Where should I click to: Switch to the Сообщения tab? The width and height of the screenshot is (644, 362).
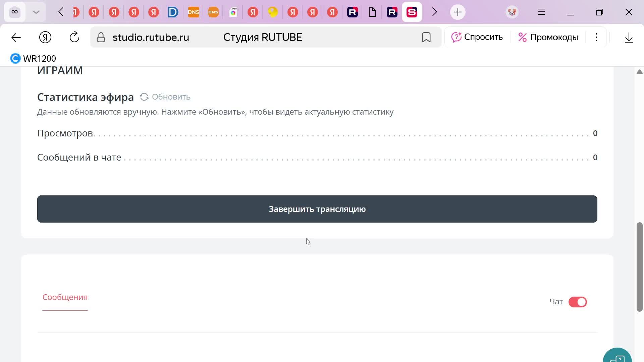[65, 297]
